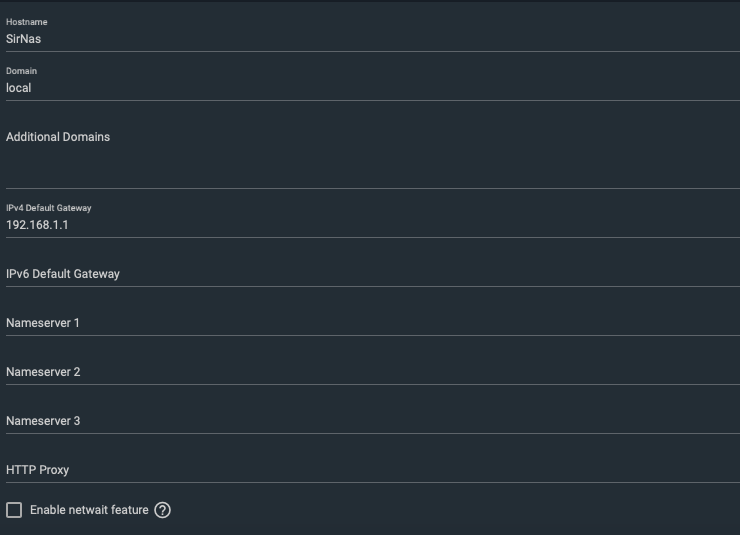Screen dimensions: 740x535
Task: Place cursor after the word local
Action: click(32, 88)
